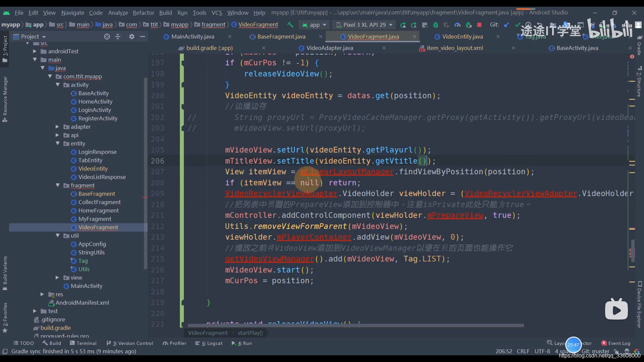Collapse the activity package
The width and height of the screenshot is (644, 362).
click(x=57, y=85)
